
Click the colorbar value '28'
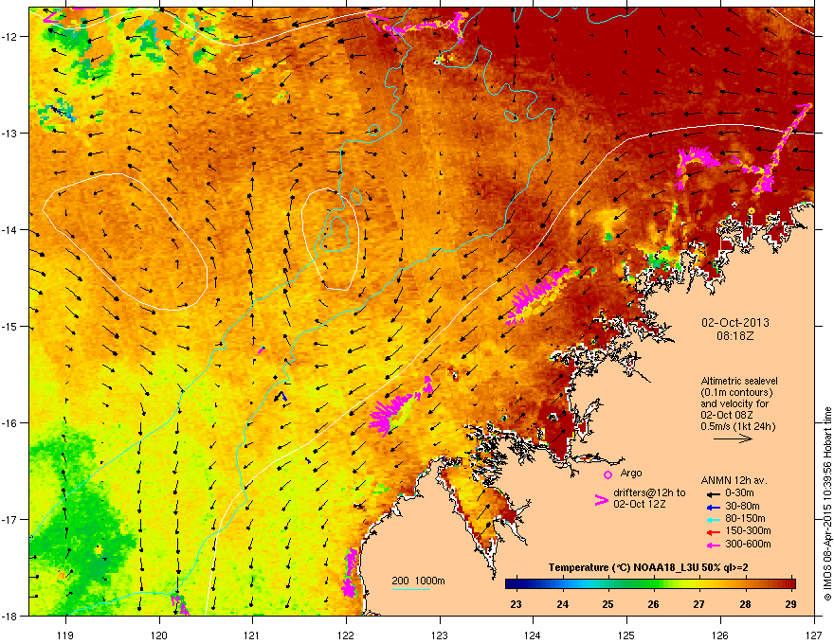click(745, 604)
